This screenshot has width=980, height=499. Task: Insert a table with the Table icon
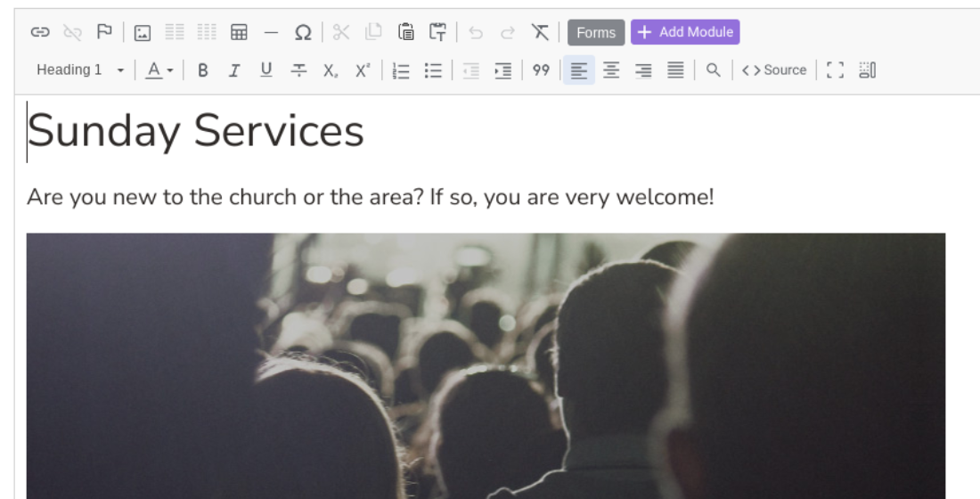click(239, 32)
